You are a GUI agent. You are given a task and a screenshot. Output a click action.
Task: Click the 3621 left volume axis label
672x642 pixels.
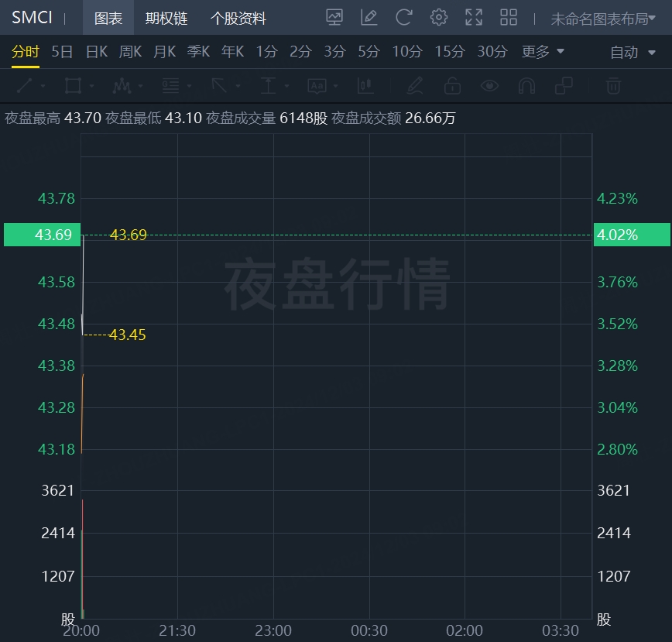click(x=57, y=490)
